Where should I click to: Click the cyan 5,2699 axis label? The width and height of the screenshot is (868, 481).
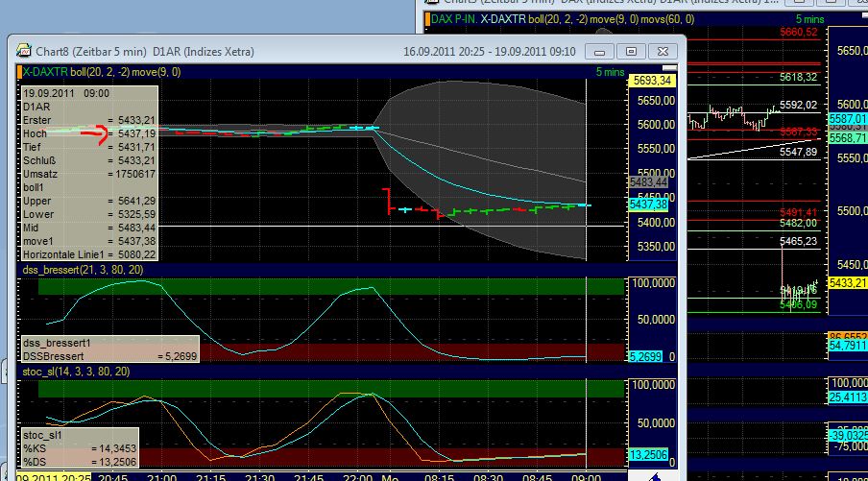646,356
